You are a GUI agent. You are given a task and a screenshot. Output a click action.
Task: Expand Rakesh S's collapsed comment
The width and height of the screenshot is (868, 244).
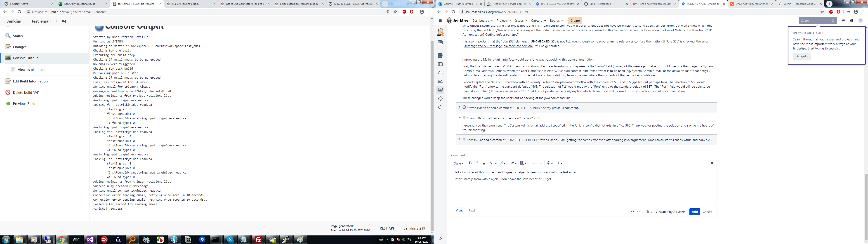[460, 140]
